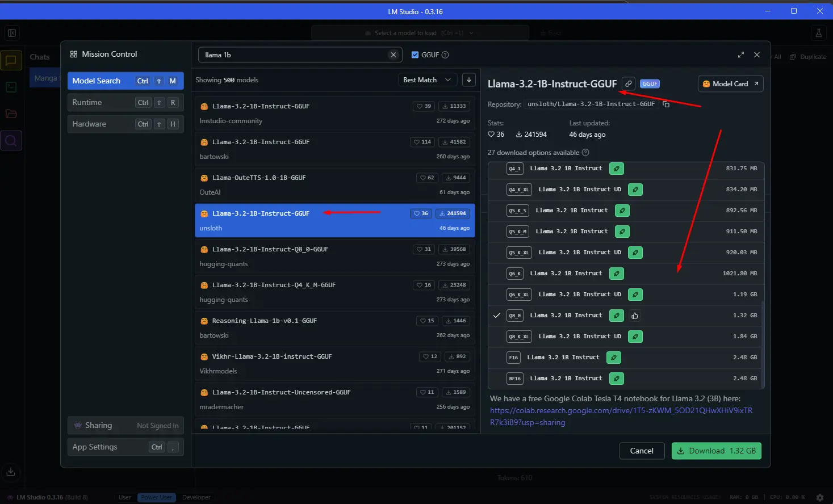The width and height of the screenshot is (833, 504).
Task: Select Reasoning-Llama-1b-v0.1-GGUF result
Action: pyautogui.click(x=334, y=327)
